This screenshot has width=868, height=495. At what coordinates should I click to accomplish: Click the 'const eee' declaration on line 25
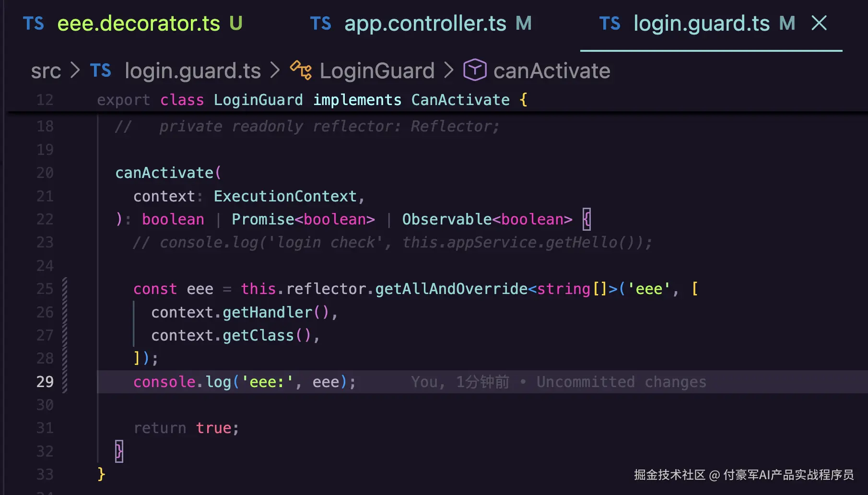173,289
